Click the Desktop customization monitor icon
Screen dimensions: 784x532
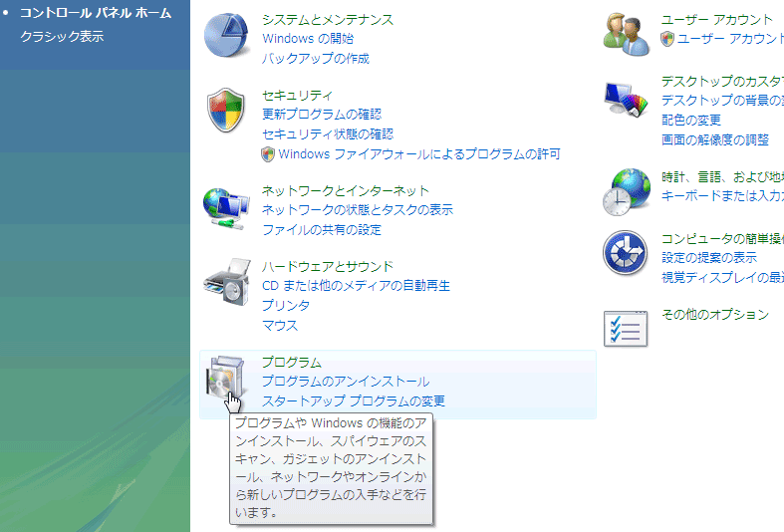click(627, 101)
